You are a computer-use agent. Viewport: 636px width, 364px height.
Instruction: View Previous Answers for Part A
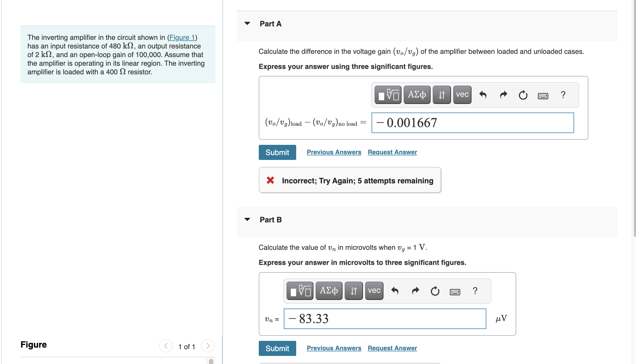click(x=334, y=152)
